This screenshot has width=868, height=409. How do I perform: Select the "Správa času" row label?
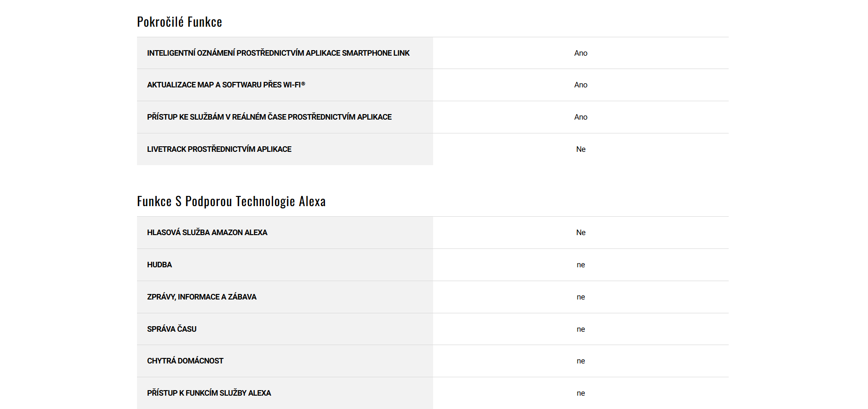[171, 329]
